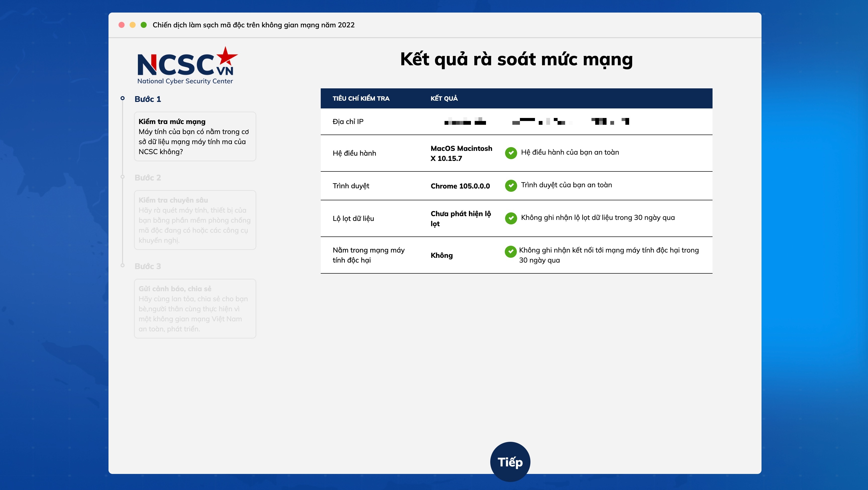Viewport: 868px width, 490px height.
Task: Click the window title "Chiến dịch làm sạch mã độc"
Action: coord(253,25)
